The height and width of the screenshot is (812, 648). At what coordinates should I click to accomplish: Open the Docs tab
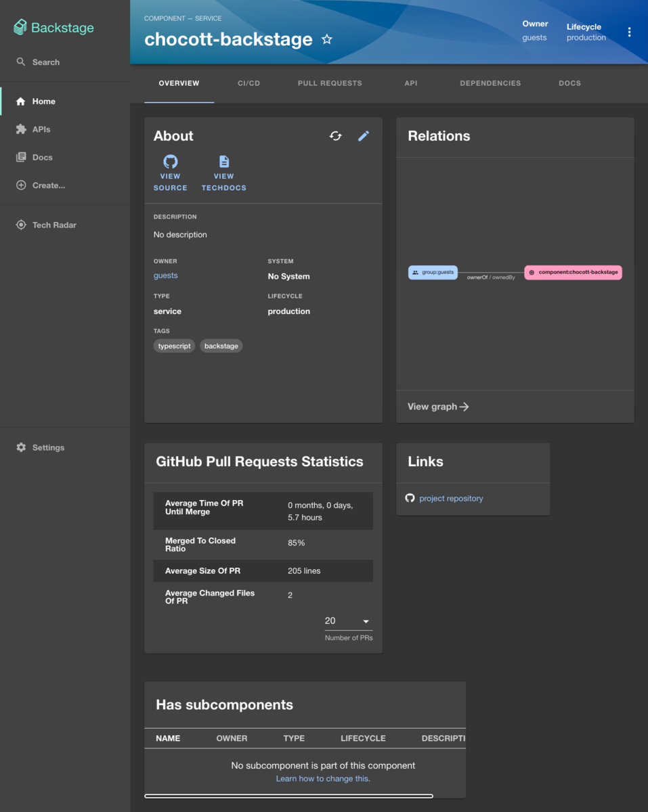pyautogui.click(x=570, y=83)
